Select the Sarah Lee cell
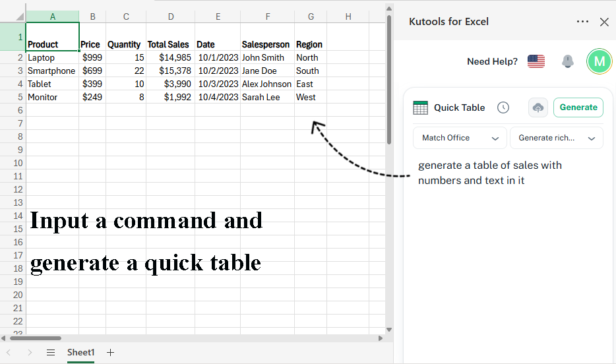 click(x=267, y=97)
